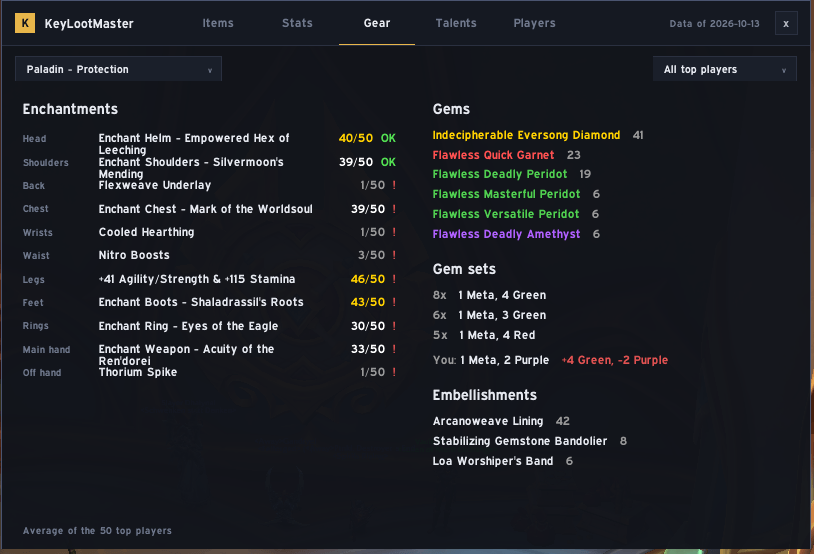Select the Stabilizing Gemstone Bandolier embellishment
The width and height of the screenshot is (814, 554).
point(520,441)
